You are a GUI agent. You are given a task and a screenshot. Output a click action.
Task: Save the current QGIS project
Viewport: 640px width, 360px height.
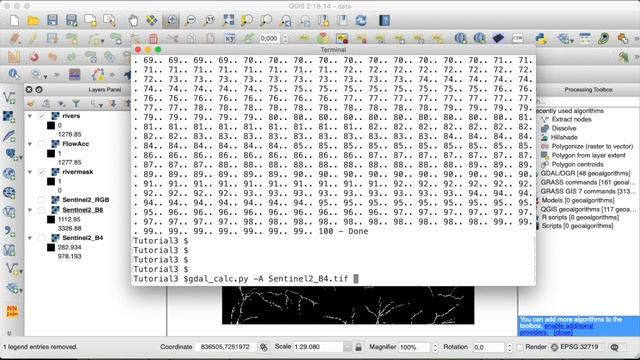click(x=52, y=20)
